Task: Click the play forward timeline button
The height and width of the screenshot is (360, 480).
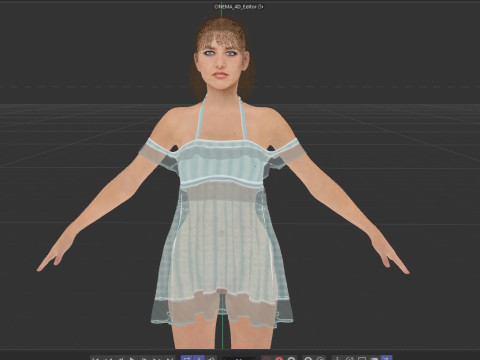Action: [x=132, y=359]
